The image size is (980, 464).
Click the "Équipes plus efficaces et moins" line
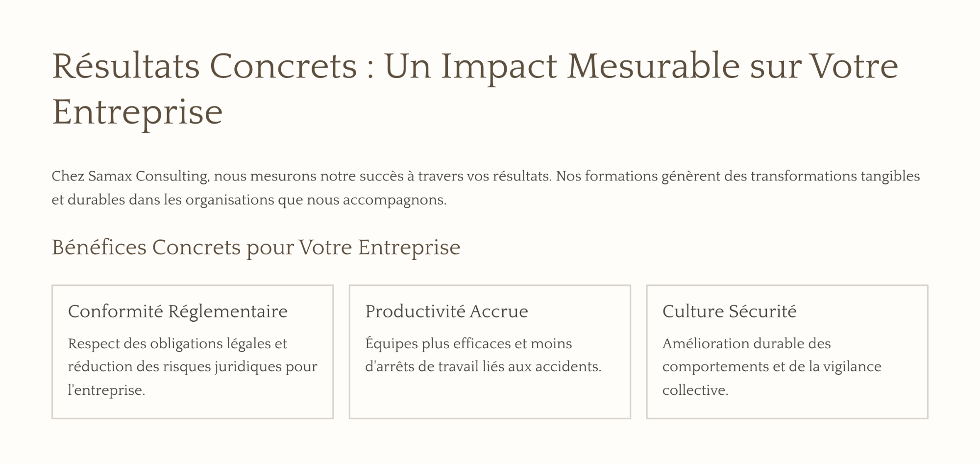point(468,343)
